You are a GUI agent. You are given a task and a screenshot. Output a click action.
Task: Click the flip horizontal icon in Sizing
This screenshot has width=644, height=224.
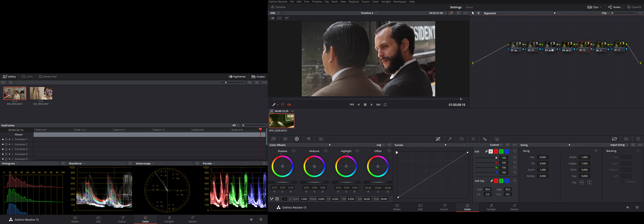click(582, 182)
